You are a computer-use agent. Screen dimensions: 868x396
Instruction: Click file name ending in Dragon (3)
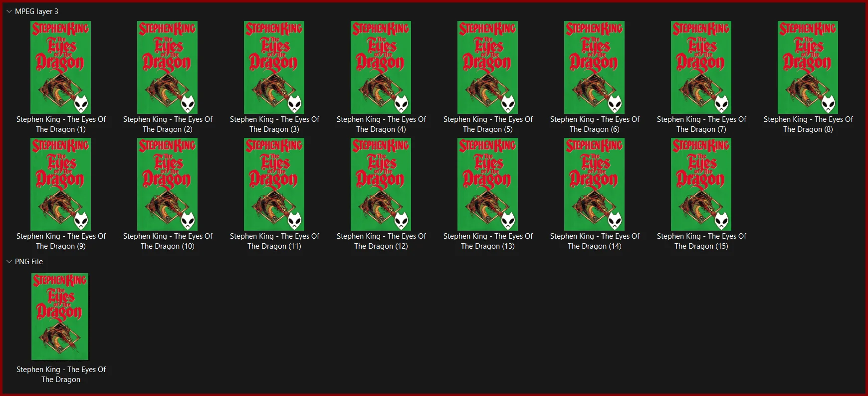point(274,124)
